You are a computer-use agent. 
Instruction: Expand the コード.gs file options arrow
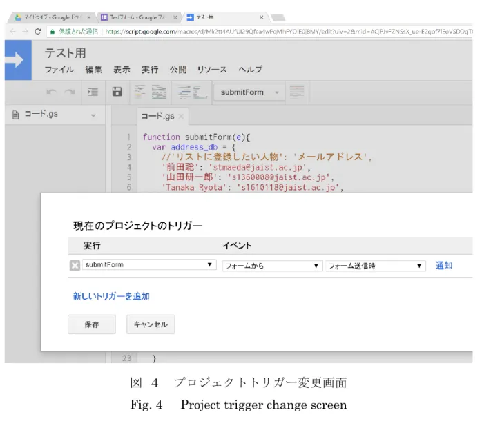(93, 115)
